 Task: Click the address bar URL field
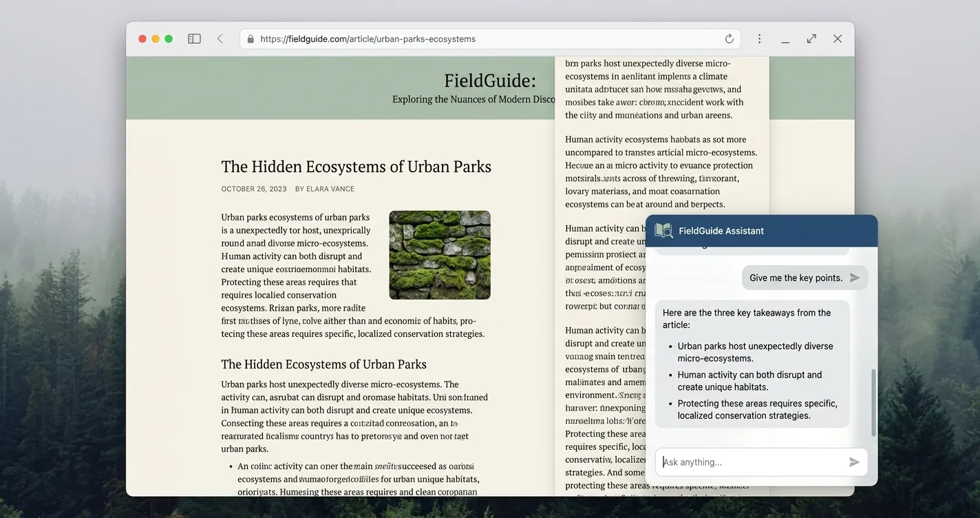490,39
